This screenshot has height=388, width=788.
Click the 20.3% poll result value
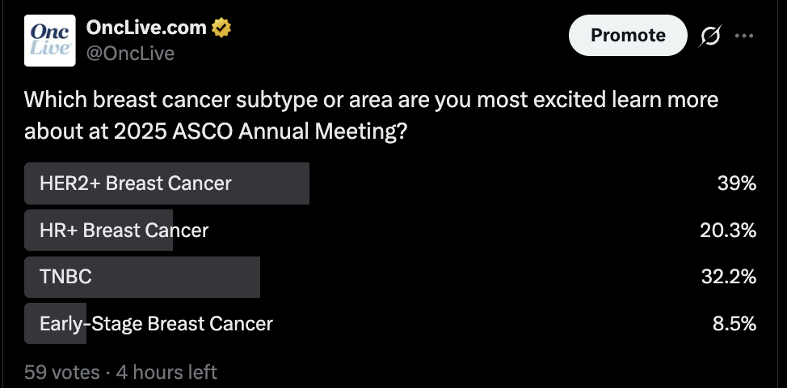(728, 231)
